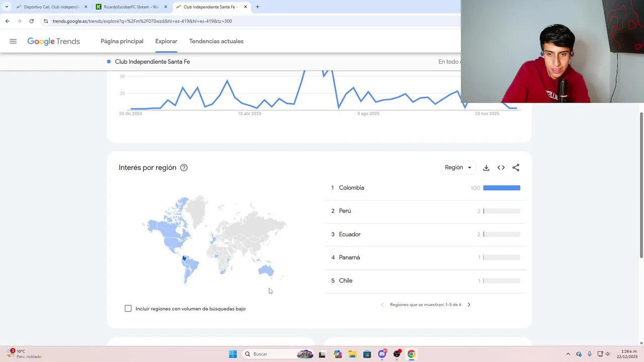Screen dimensions: 644x362
Task: Click the 'Regiones que se muestran: 1-5 de 6' text
Action: [426, 305]
